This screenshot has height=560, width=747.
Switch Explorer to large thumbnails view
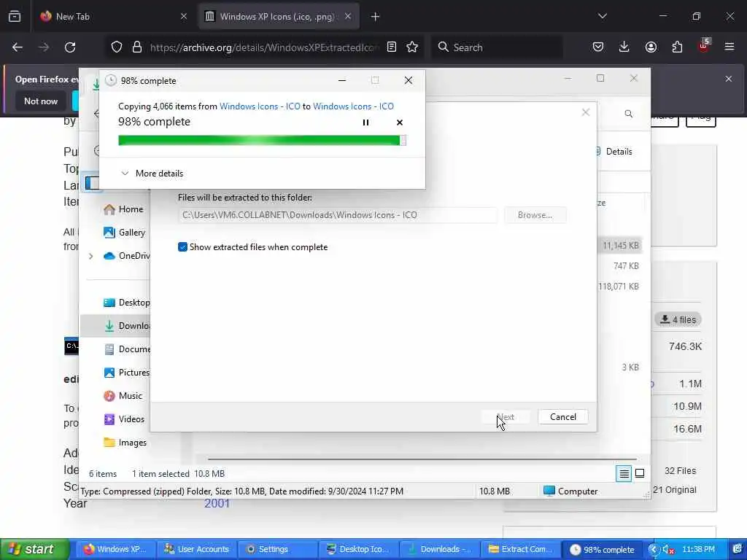tap(640, 473)
